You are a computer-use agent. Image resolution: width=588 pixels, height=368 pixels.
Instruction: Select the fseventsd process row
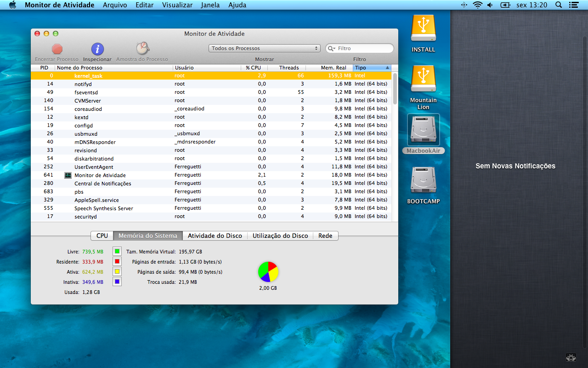(211, 92)
